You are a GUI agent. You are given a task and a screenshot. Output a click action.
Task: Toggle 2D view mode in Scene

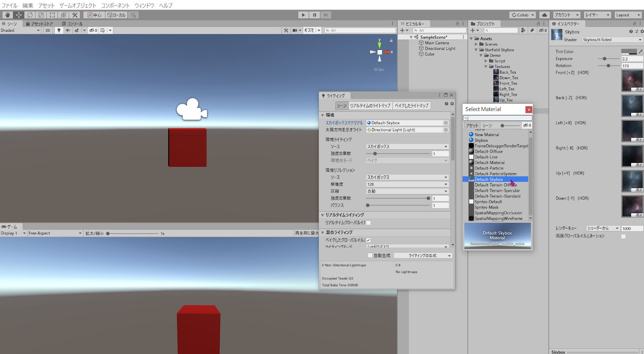(47, 30)
